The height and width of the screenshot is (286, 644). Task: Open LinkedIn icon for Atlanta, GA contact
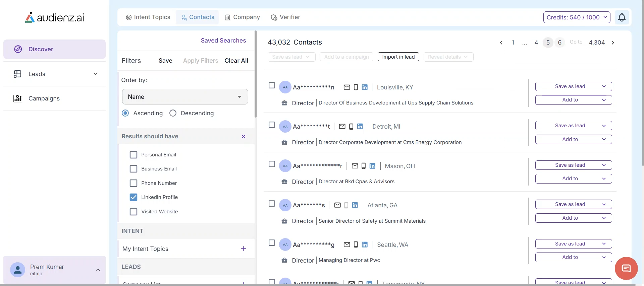[355, 205]
